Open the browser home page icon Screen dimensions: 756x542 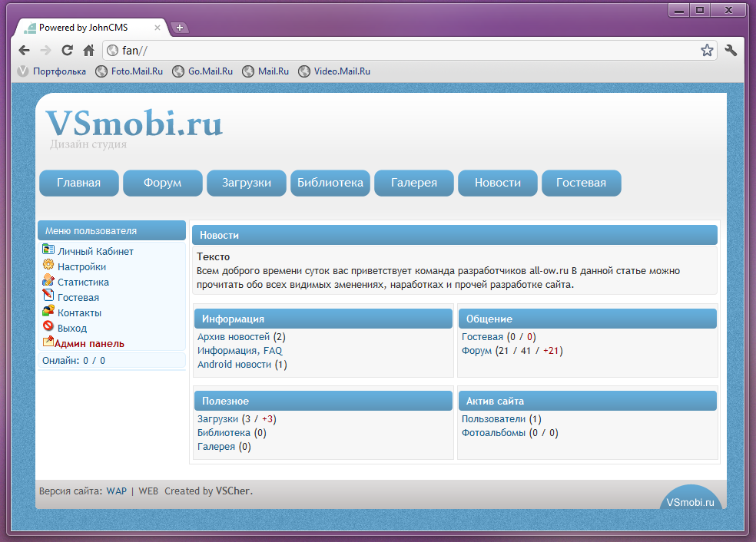[88, 50]
